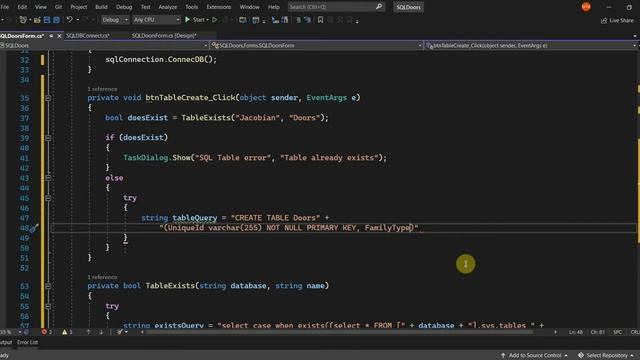Open the Project menu
The width and height of the screenshot is (640, 360).
coord(78,7)
